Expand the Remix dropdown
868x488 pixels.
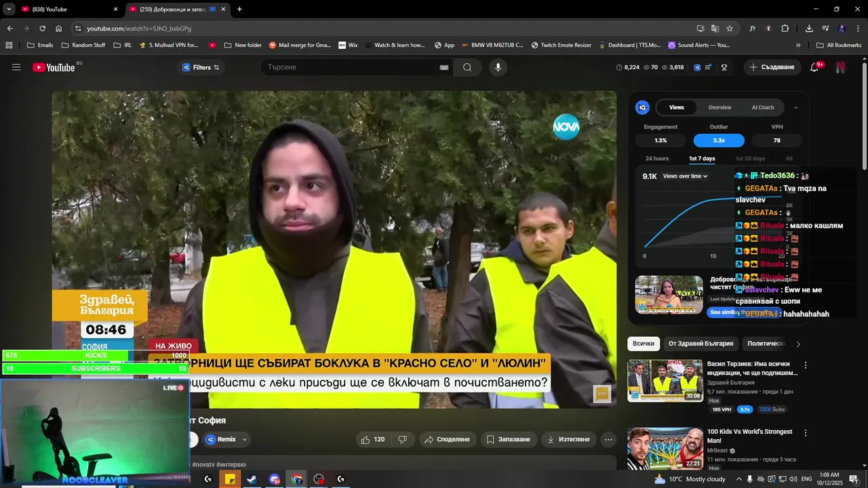click(x=245, y=439)
